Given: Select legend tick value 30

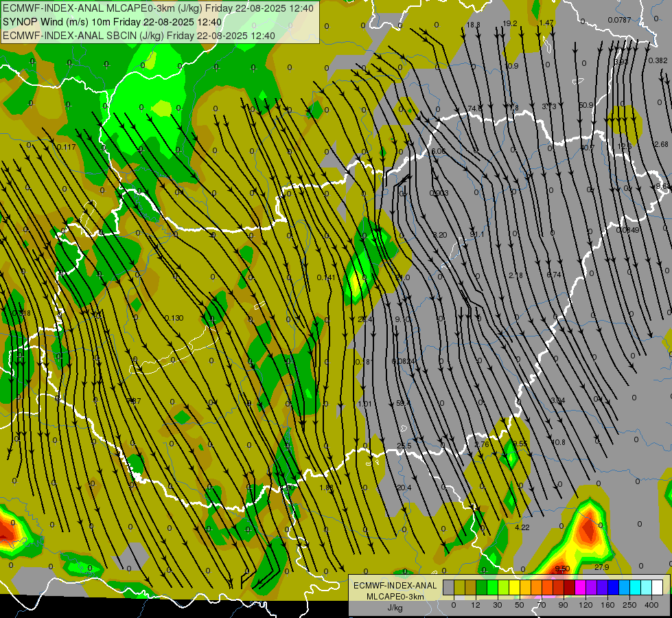Looking at the screenshot, I should point(497,605).
